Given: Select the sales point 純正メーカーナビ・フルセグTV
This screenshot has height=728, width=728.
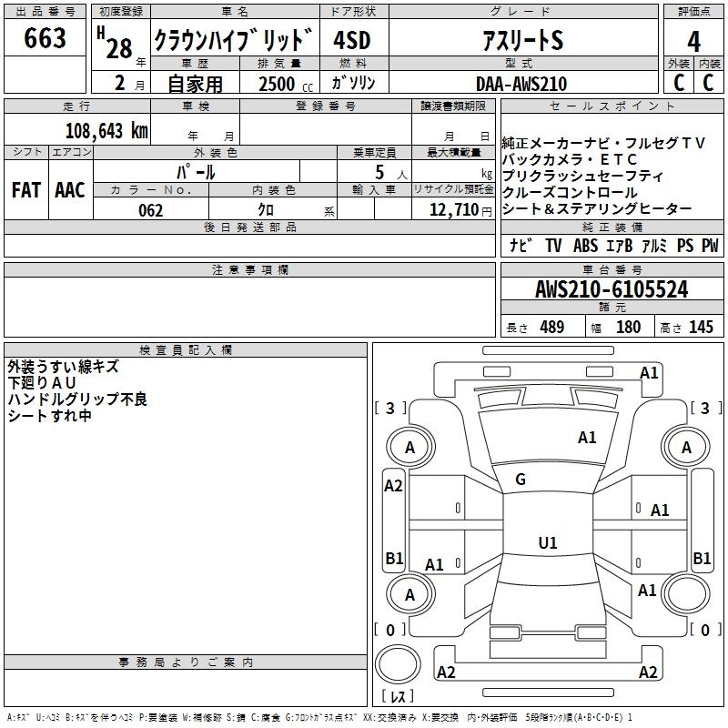Looking at the screenshot, I should coord(603,143).
